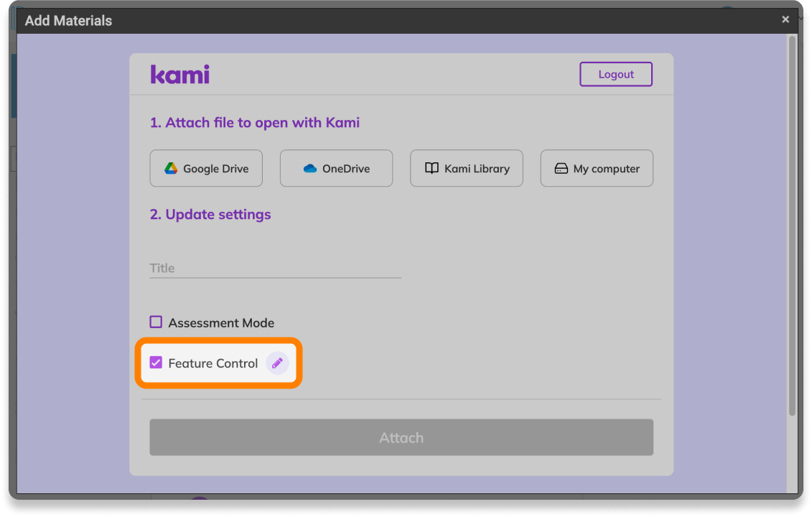Open the kami logo in dialog header

click(x=179, y=75)
